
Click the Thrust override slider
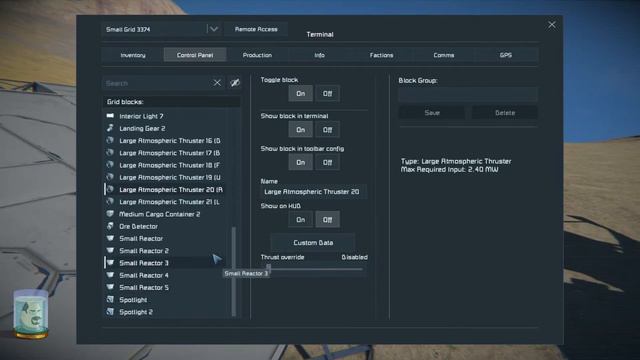[x=314, y=269]
